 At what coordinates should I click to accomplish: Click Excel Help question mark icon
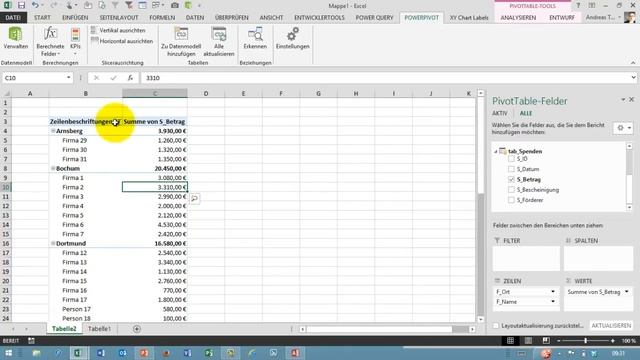[578, 6]
